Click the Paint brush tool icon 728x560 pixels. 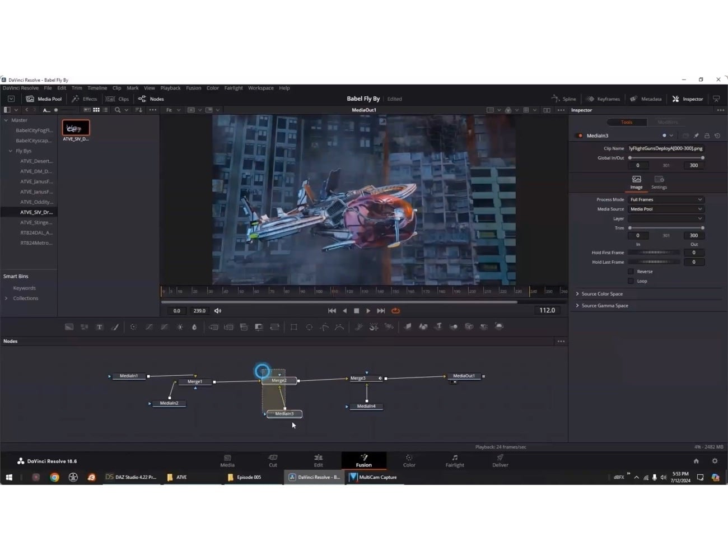point(115,327)
